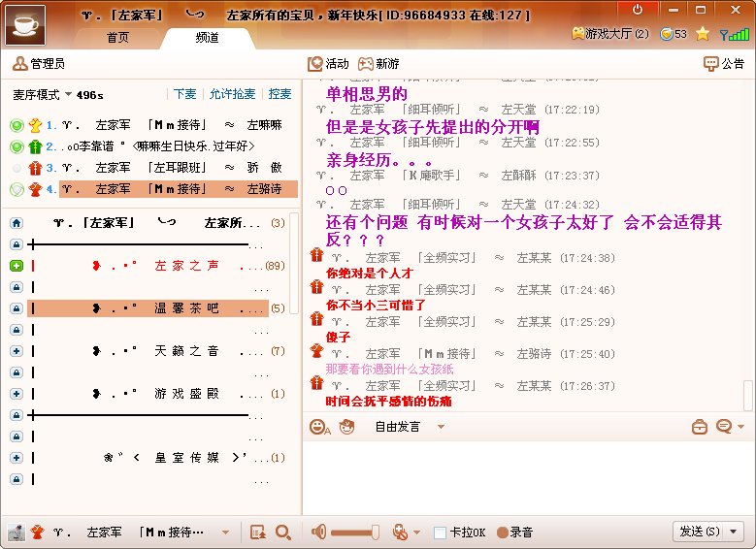Image resolution: width=756 pixels, height=549 pixels.
Task: Open the emoticon picker
Action: pyautogui.click(x=319, y=427)
